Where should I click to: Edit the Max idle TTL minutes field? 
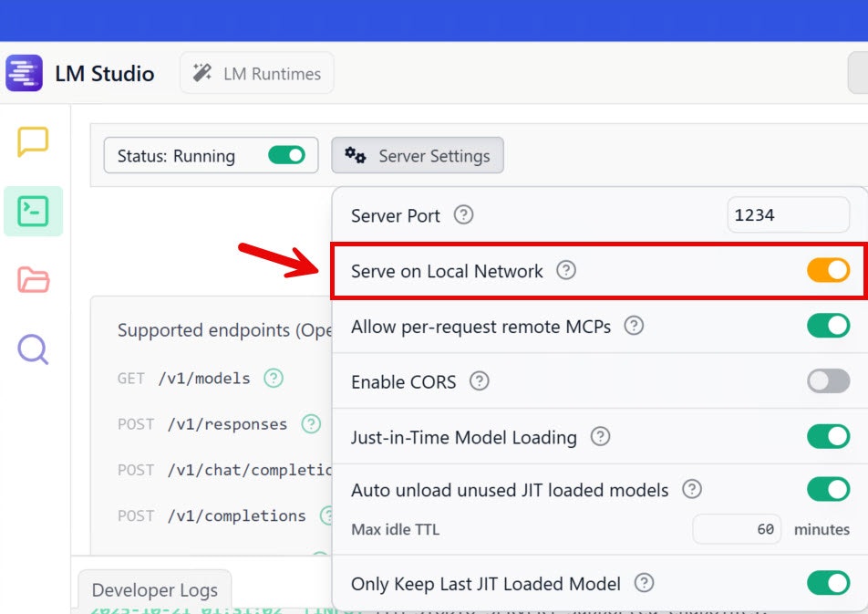[737, 529]
